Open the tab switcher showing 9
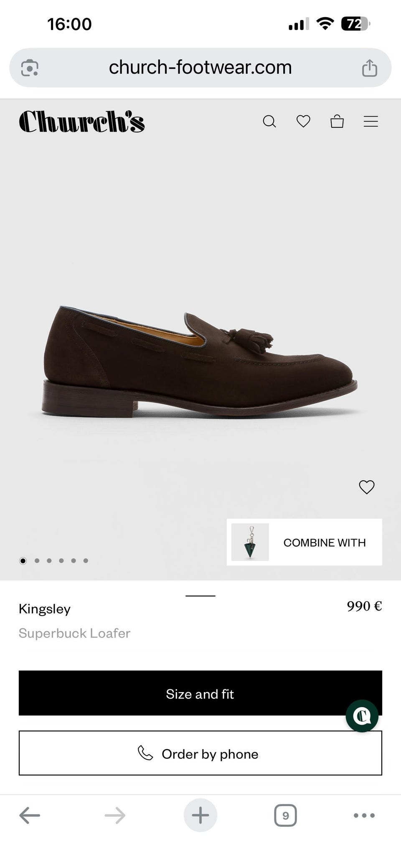 pos(286,815)
